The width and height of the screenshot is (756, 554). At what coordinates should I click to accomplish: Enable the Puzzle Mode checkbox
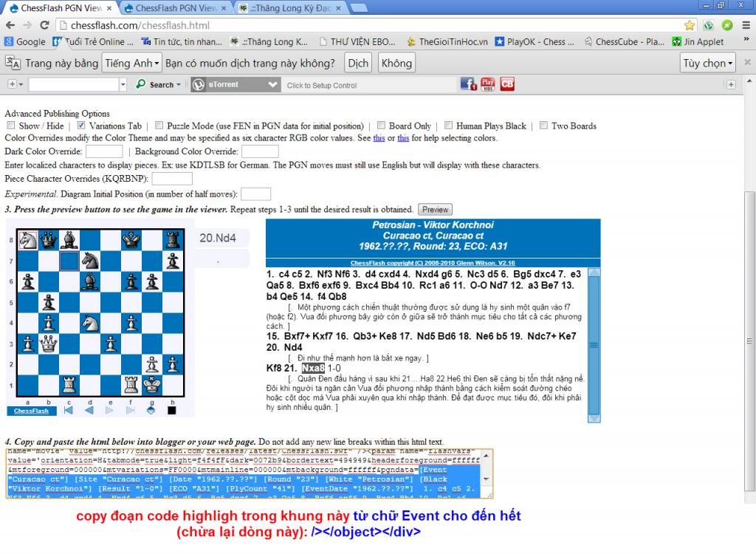coord(159,126)
